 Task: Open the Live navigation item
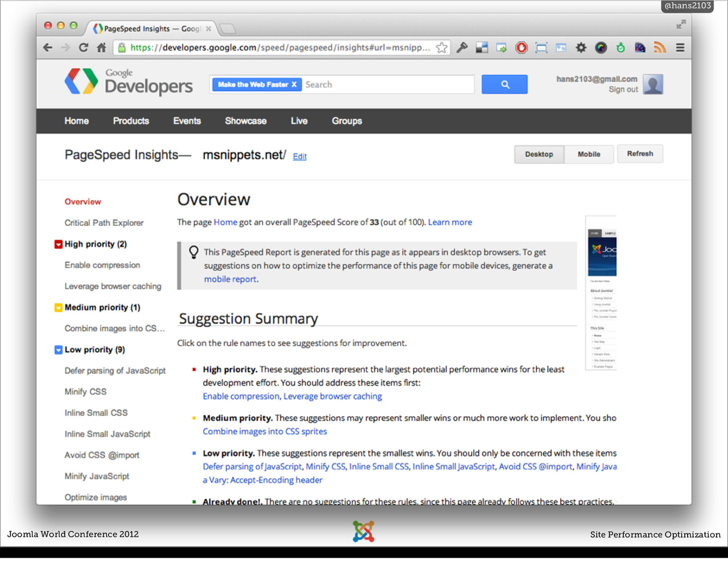(x=299, y=121)
